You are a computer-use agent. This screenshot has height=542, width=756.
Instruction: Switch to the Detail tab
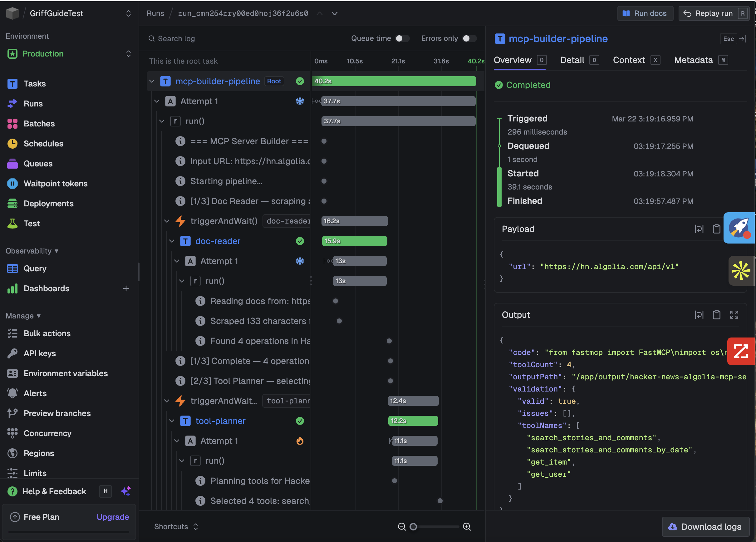(572, 60)
